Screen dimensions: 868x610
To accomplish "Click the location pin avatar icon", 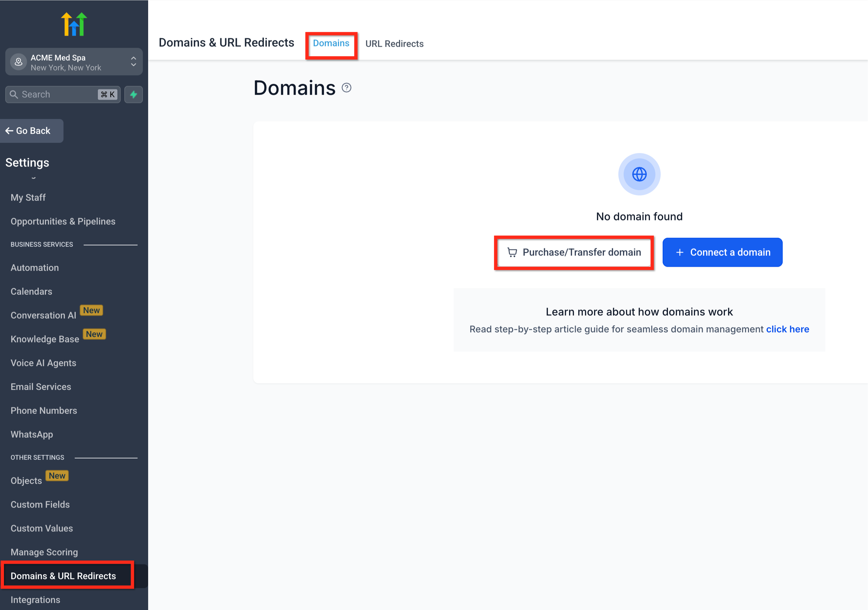I will pos(19,62).
